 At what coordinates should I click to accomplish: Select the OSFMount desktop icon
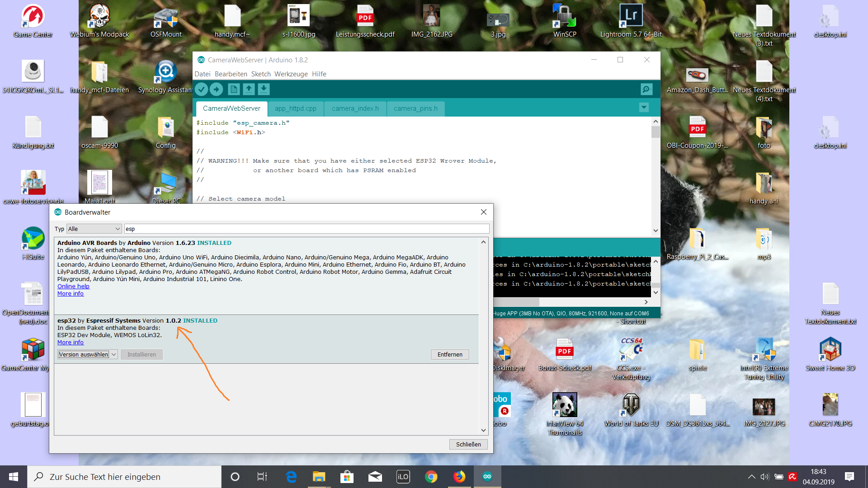166,21
